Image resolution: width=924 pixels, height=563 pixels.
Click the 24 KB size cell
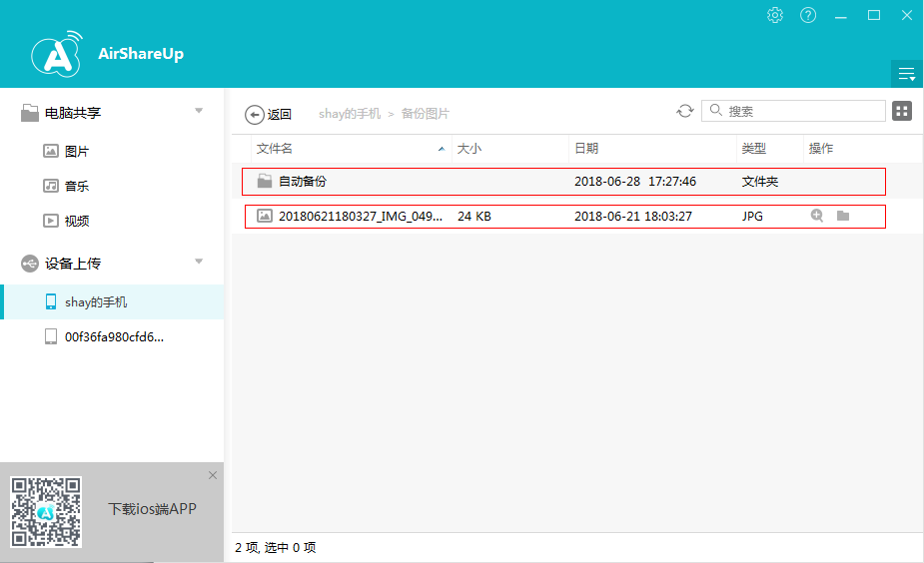474,217
